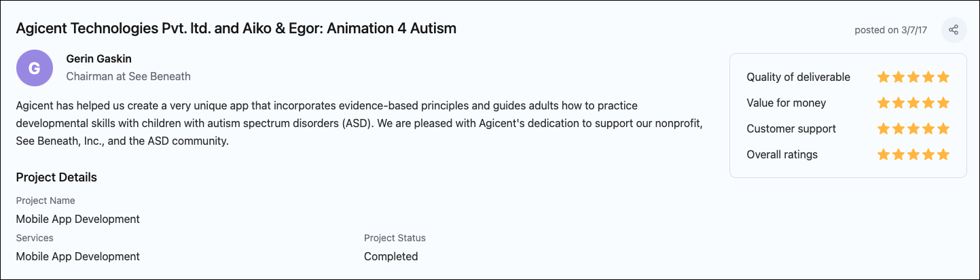The width and height of the screenshot is (980, 280).
Task: Click the Completed project status
Action: pos(391,257)
